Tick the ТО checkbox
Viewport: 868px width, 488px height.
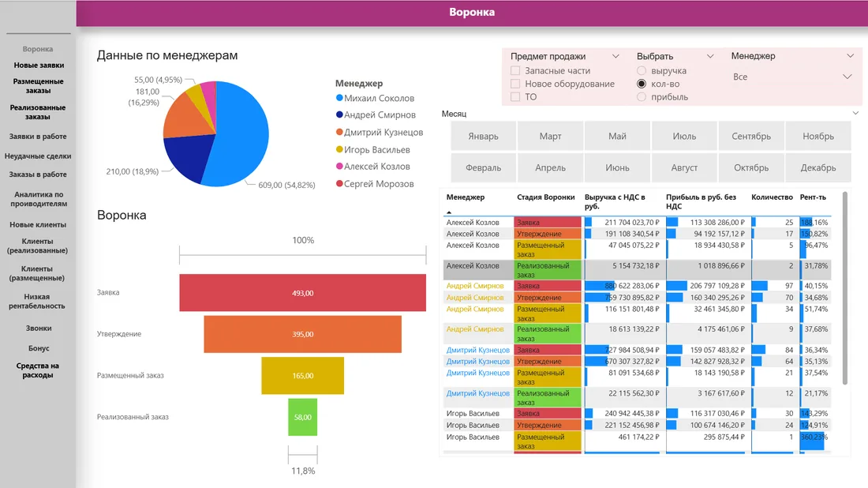[x=515, y=96]
